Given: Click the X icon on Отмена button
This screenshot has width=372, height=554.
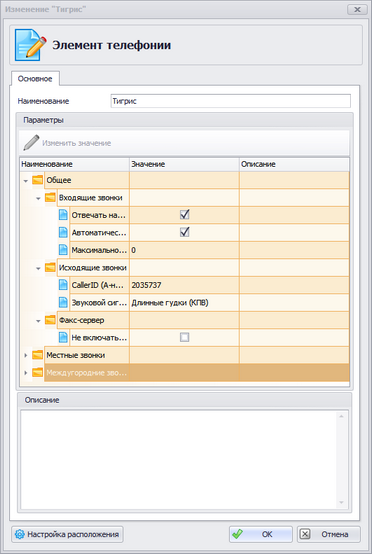Looking at the screenshot, I should (305, 534).
